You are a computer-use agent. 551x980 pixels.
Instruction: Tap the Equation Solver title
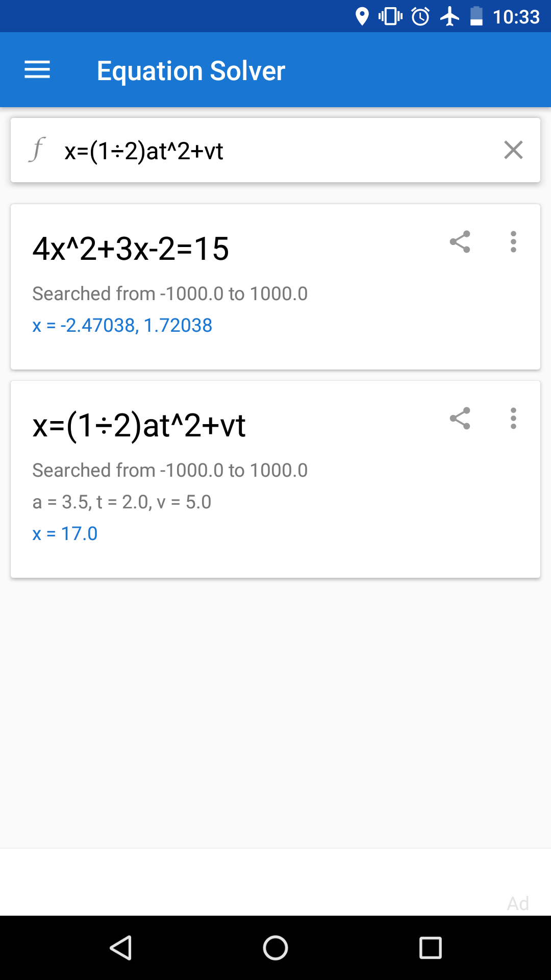[x=191, y=70]
